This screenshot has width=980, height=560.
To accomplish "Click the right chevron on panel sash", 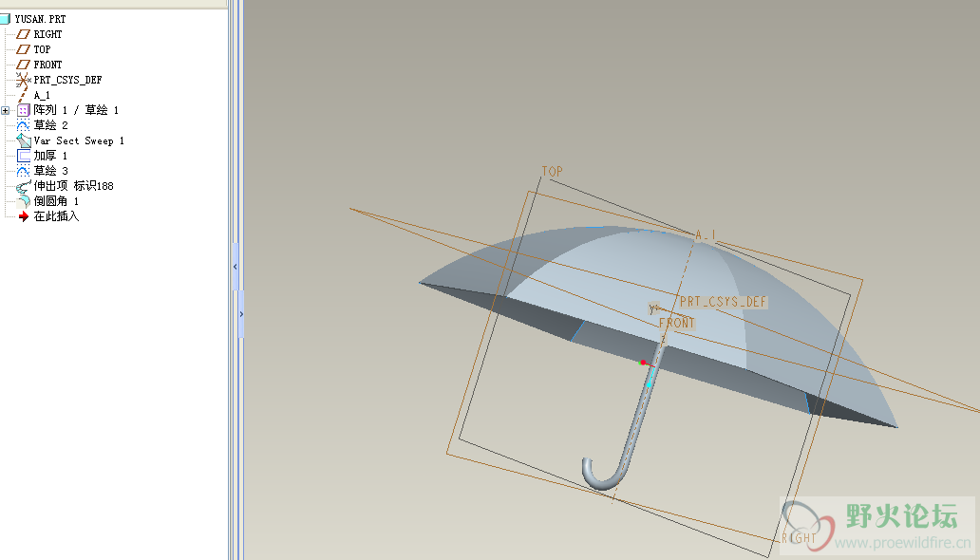I will point(241,314).
